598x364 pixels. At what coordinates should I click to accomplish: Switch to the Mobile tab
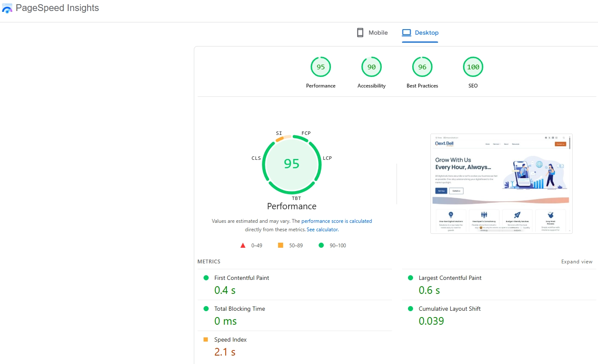(372, 33)
